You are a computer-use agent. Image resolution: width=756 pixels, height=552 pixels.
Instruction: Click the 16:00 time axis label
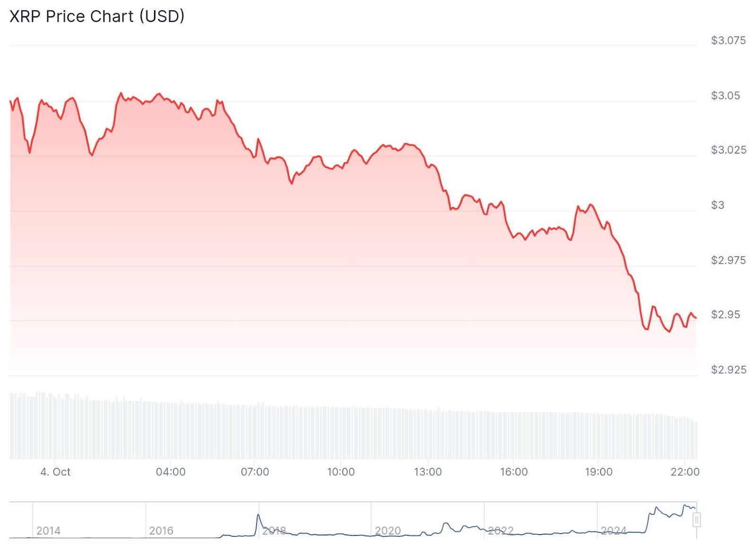[514, 472]
